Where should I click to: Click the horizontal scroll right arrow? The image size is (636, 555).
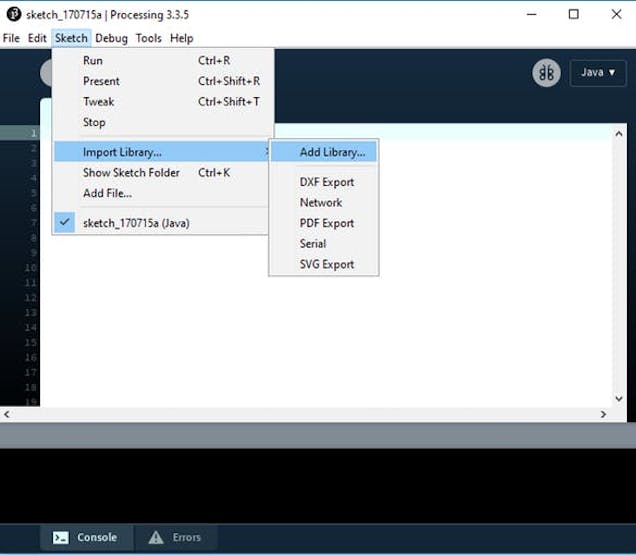pos(604,414)
